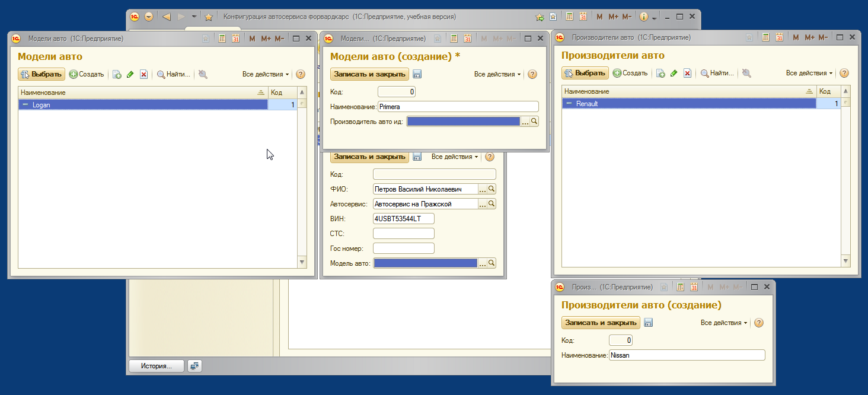Click empty Гос номер field
Screen dimensions: 868x395
(404, 249)
